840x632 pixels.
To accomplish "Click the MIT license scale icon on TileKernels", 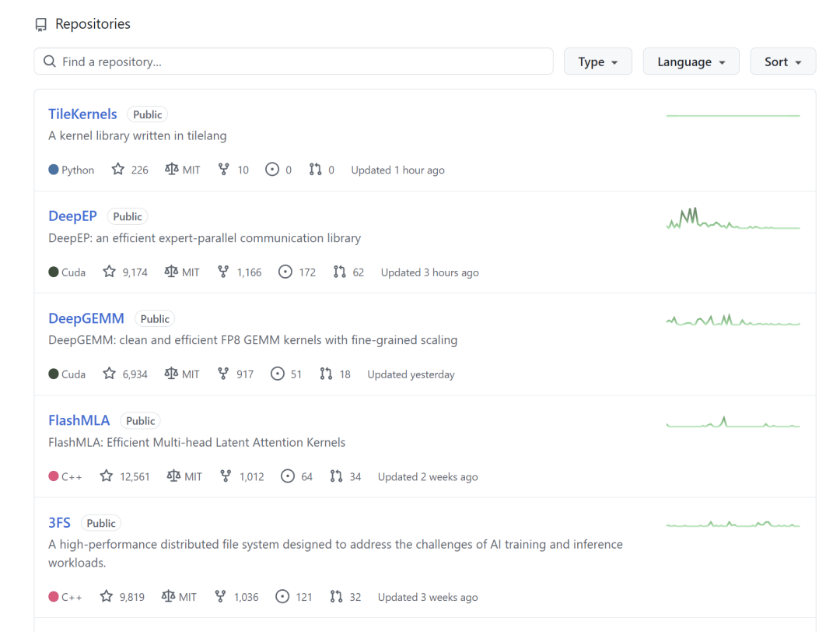I will coord(171,170).
